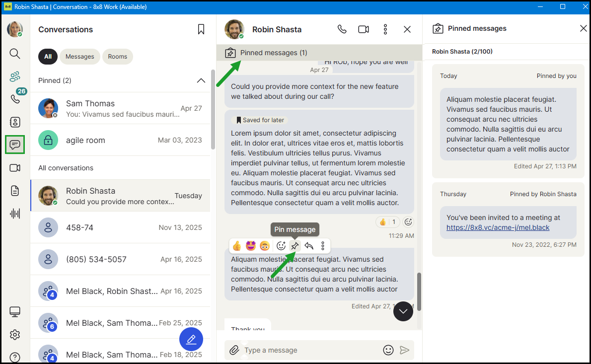Start a video call with Robin Shasta
This screenshot has width=591, height=364.
point(364,29)
